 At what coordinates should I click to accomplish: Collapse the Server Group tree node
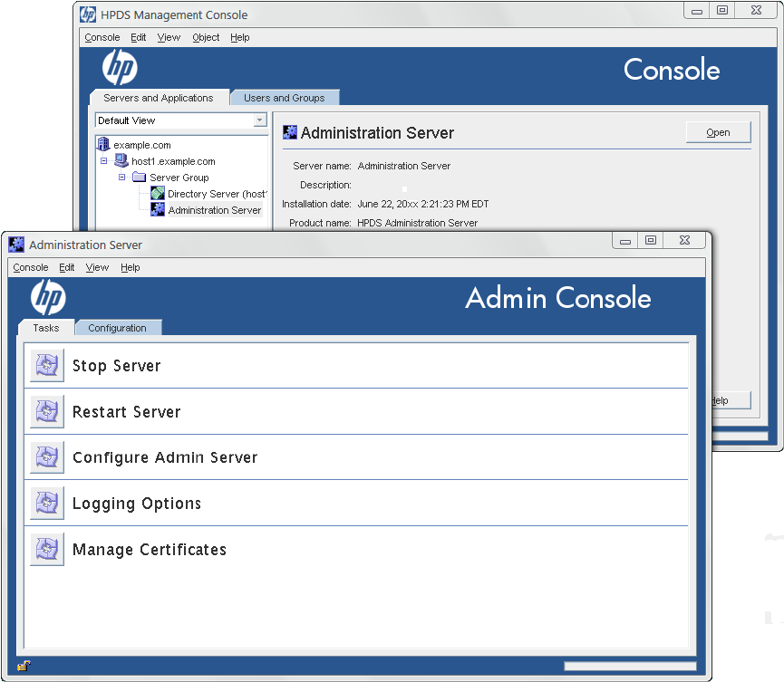121,177
